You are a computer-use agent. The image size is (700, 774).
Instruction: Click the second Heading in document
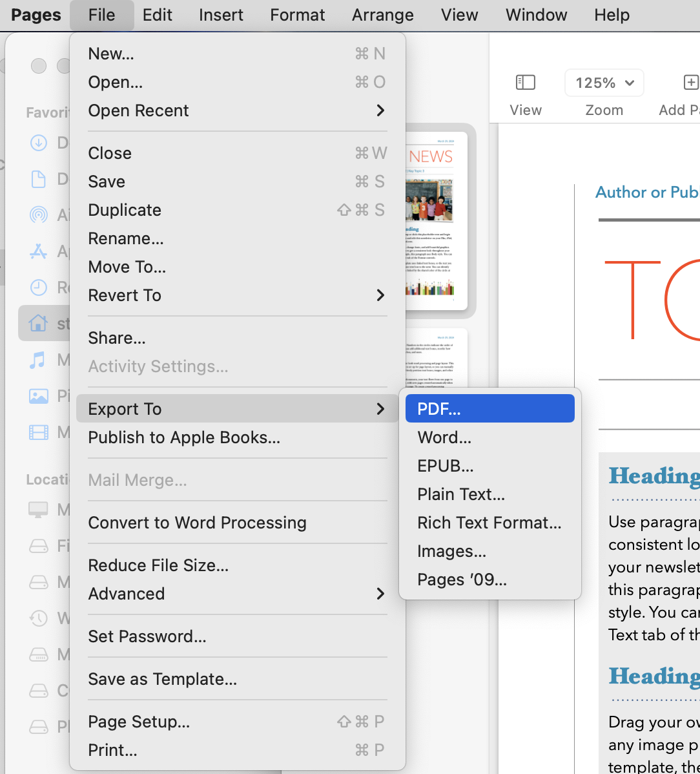click(654, 676)
